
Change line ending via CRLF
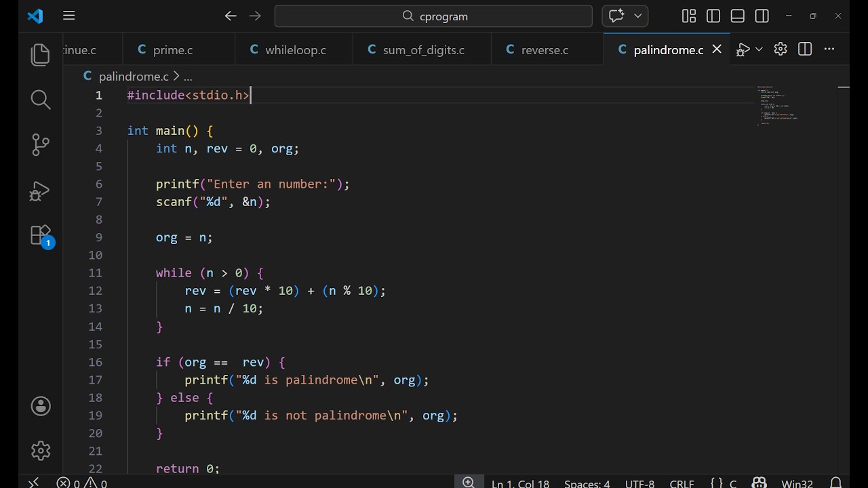[x=682, y=483]
